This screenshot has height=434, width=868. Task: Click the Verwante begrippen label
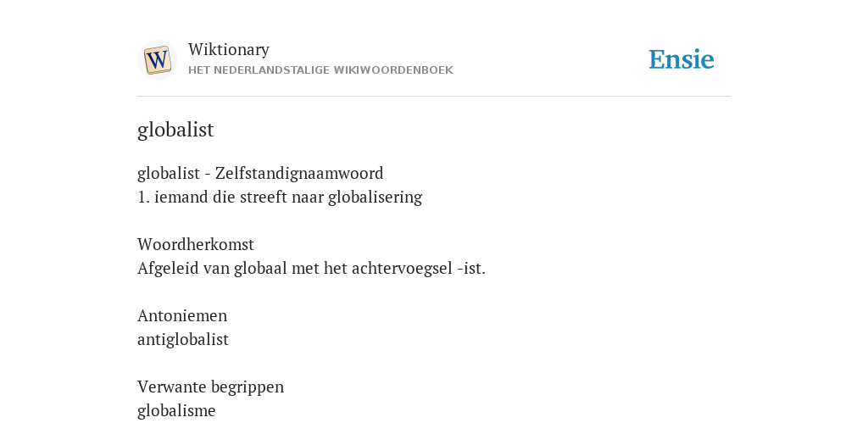pos(210,387)
